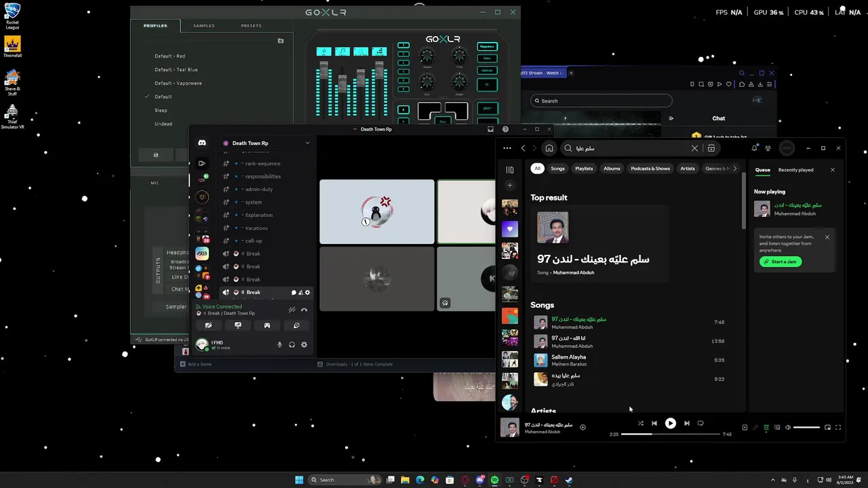Add current song to Liked Songs
The image size is (868, 488).
pyautogui.click(x=583, y=427)
